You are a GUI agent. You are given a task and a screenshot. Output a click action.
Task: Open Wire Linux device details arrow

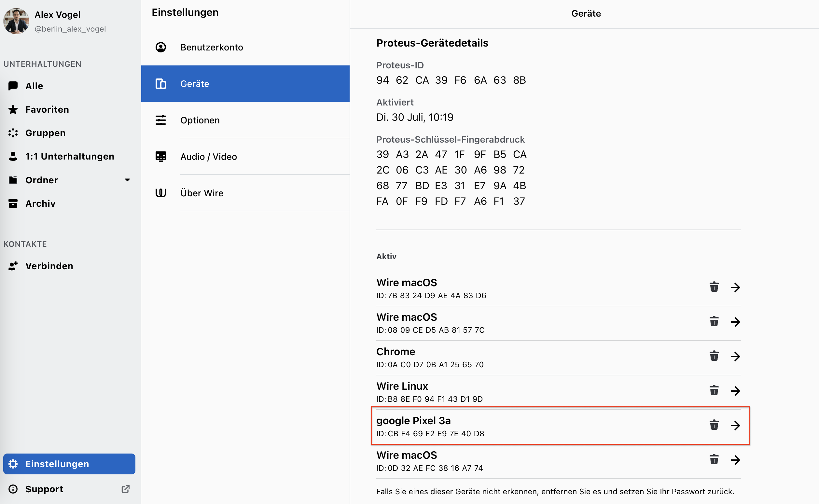coord(735,391)
